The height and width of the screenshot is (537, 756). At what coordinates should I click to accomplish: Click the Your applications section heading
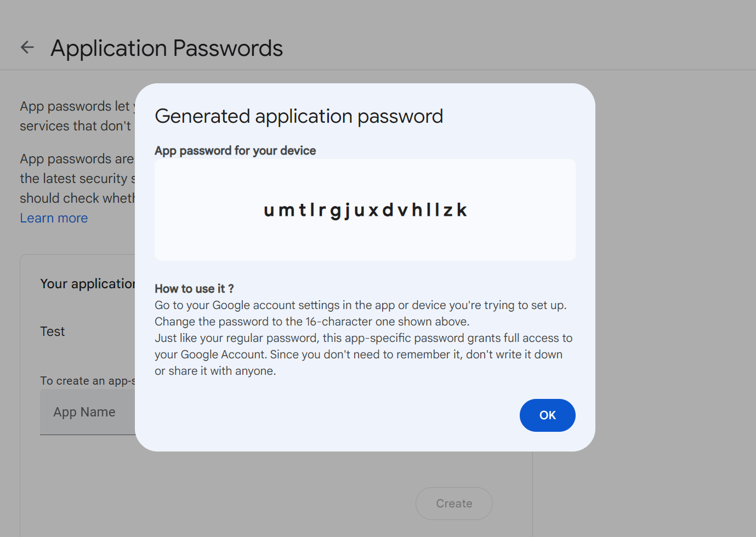[x=88, y=283]
